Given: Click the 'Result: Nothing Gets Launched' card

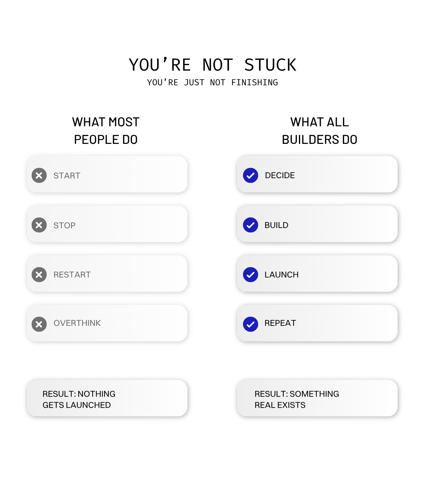Looking at the screenshot, I should [x=107, y=398].
